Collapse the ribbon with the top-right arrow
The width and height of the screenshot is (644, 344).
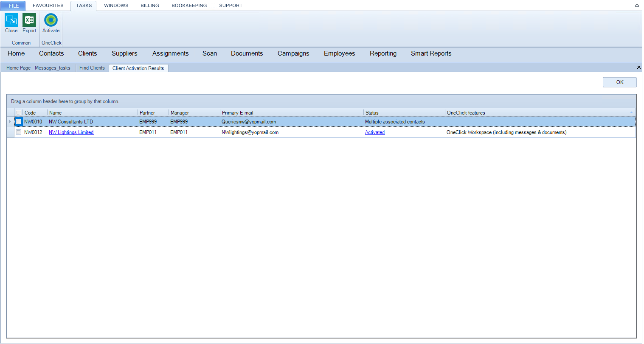pos(637,6)
